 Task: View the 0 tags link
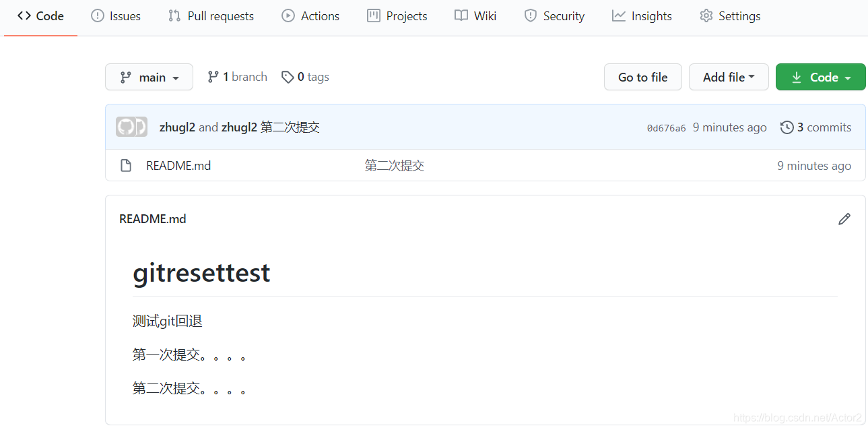(305, 77)
